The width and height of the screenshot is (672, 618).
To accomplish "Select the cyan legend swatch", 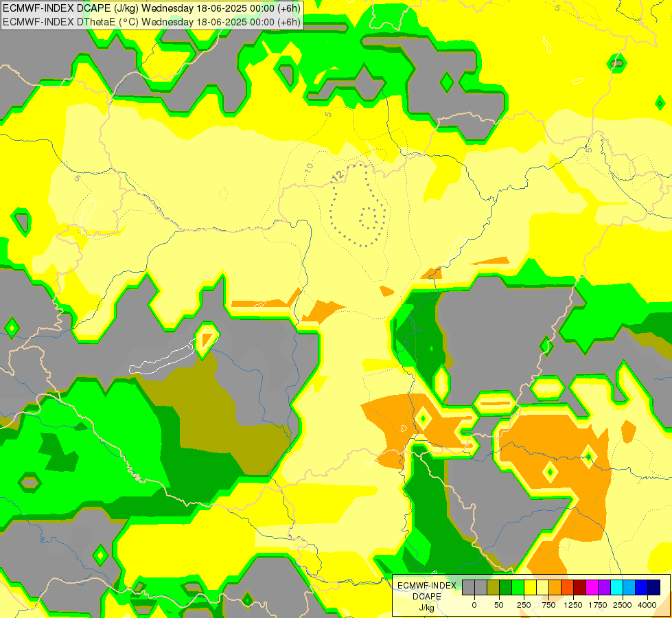I will (616, 587).
